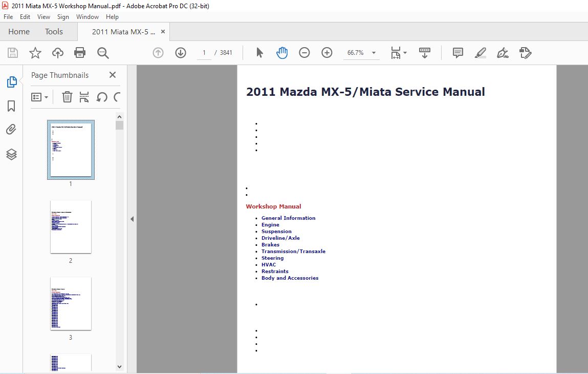
Task: Click the stamp tool icon
Action: (526, 53)
